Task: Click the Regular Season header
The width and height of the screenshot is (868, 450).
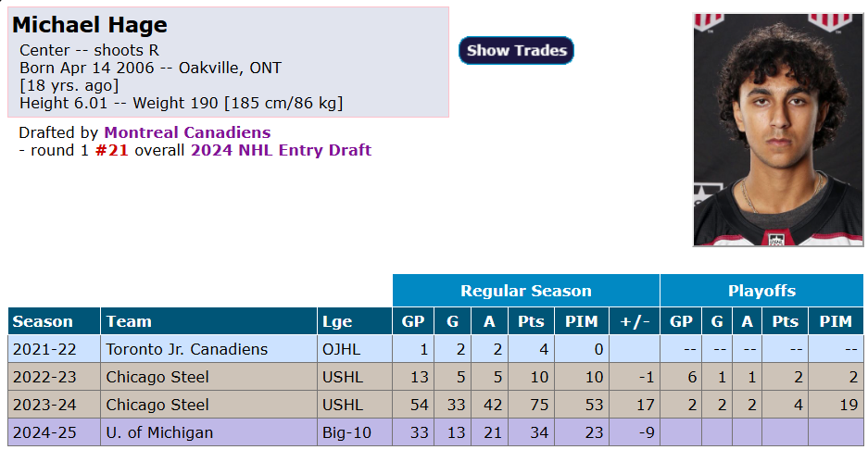Action: pyautogui.click(x=525, y=291)
